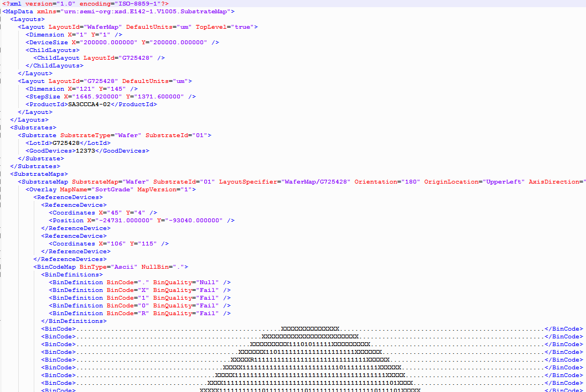Click the closing </ReferenceDevices> tag
Image resolution: width=586 pixels, height=392 pixels.
pos(70,259)
